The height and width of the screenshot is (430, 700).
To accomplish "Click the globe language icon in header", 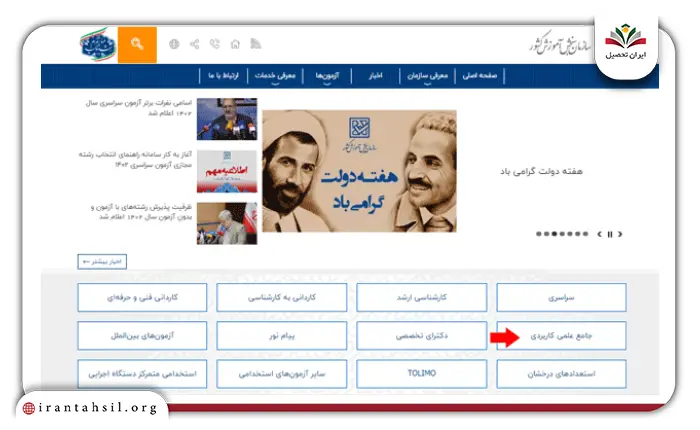I will point(174,44).
